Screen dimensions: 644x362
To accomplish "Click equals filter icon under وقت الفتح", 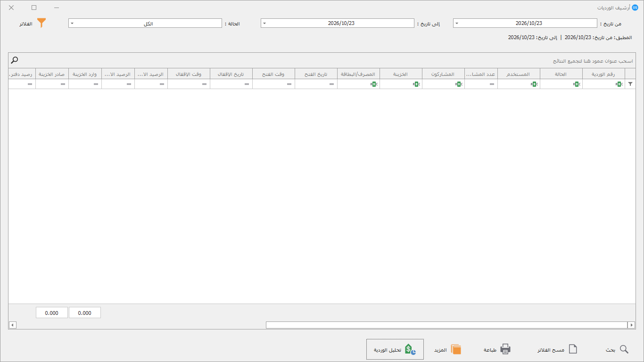I will (x=289, y=84).
